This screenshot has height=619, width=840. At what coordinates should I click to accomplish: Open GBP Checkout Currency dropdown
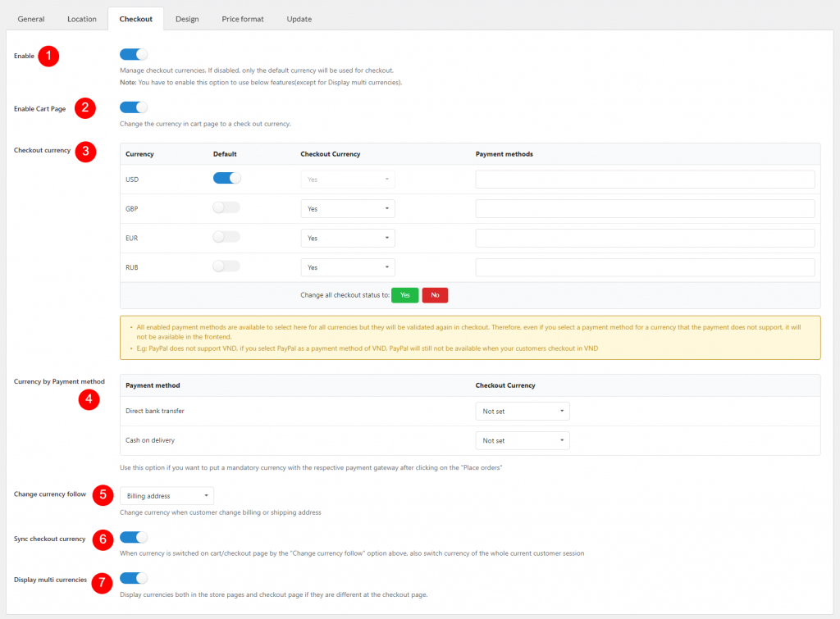pyautogui.click(x=348, y=209)
